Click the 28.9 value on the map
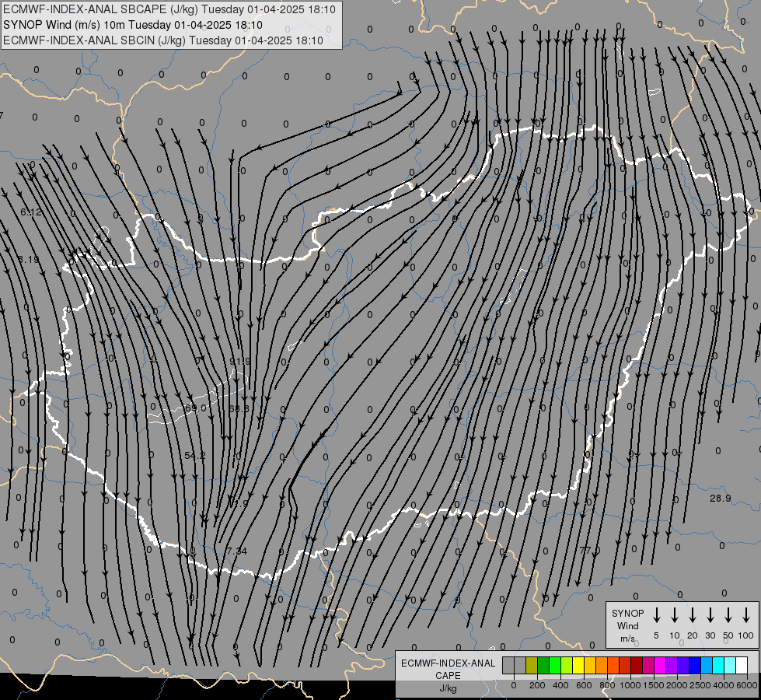 (721, 498)
